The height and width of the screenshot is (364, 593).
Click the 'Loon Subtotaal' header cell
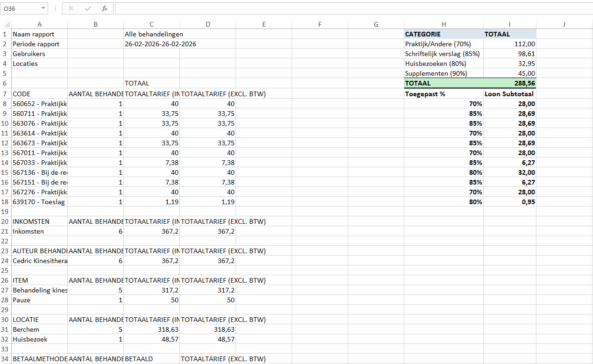(x=509, y=94)
